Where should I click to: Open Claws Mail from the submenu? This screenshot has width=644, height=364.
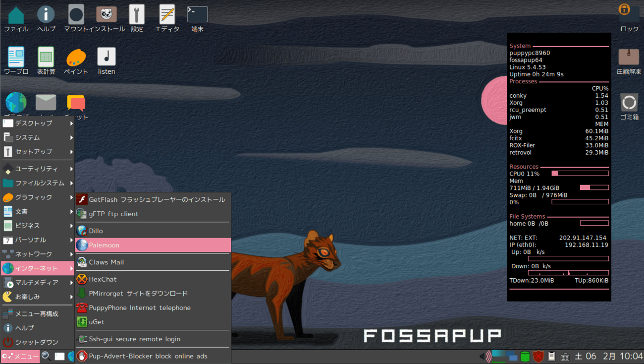point(153,262)
